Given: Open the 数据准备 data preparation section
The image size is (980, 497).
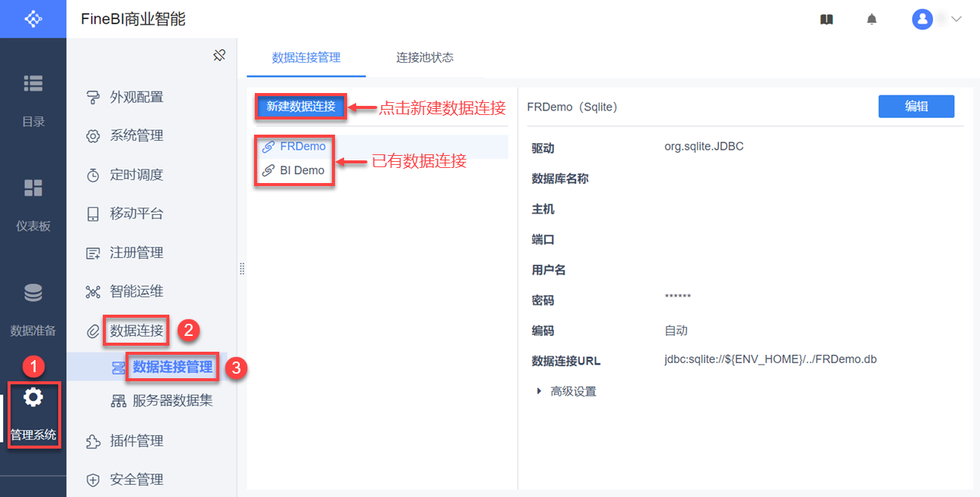Looking at the screenshot, I should coord(33,309).
